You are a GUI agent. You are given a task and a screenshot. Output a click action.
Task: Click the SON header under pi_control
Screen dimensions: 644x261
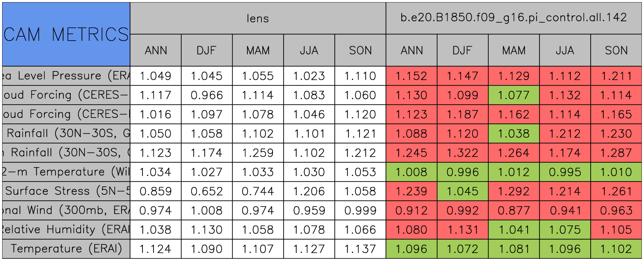click(x=616, y=50)
